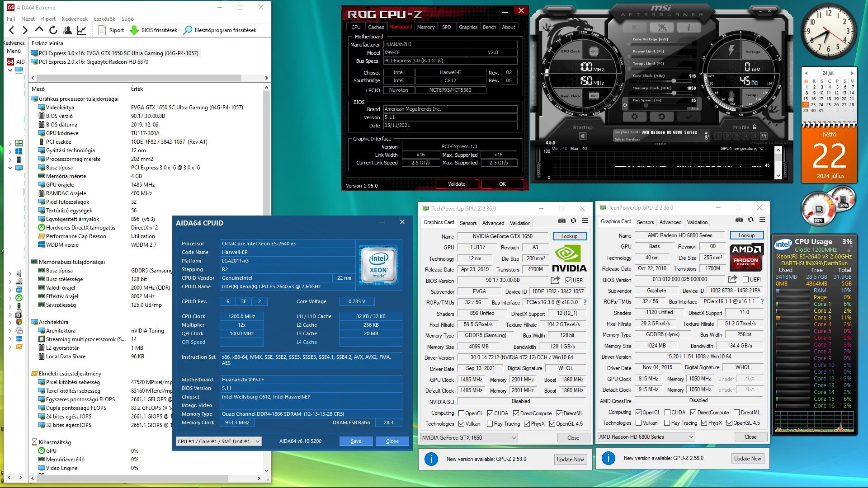The height and width of the screenshot is (488, 868).
Task: Save Afterburner profile with floppy icon
Action: pyautogui.click(x=764, y=136)
